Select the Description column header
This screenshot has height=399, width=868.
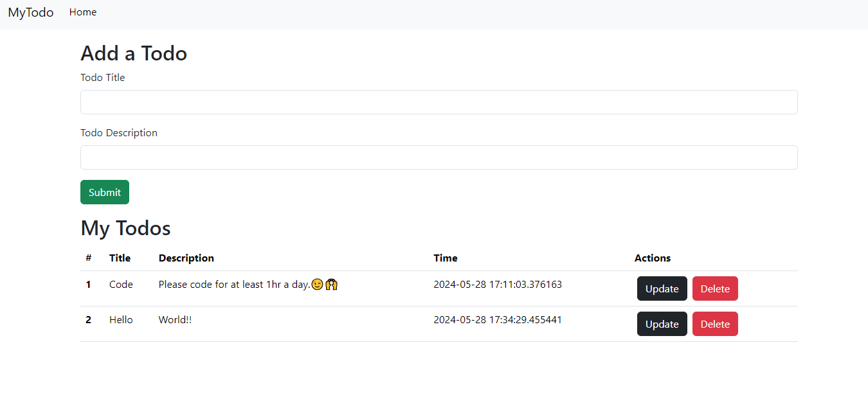tap(186, 258)
